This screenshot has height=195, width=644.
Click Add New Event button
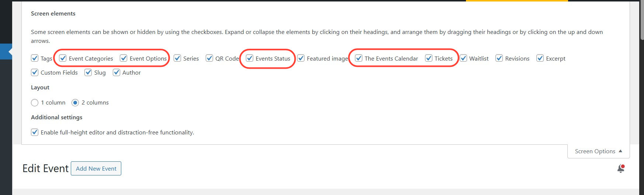[96, 169]
